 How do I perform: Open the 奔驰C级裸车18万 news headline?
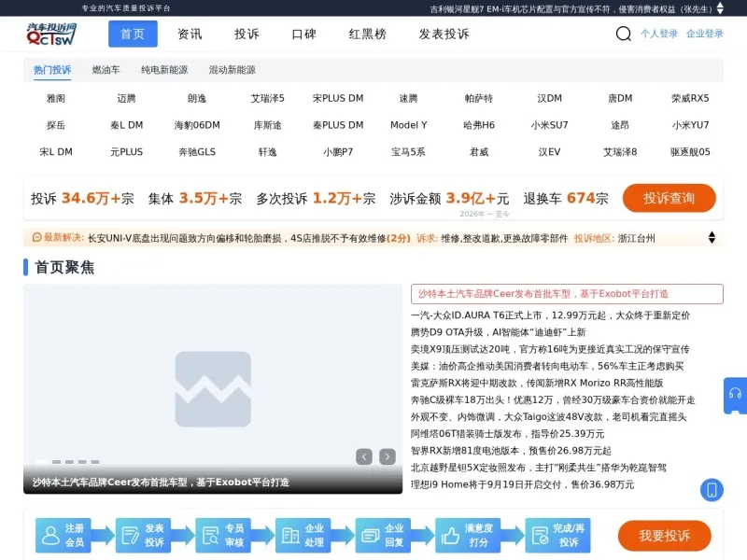coord(553,399)
